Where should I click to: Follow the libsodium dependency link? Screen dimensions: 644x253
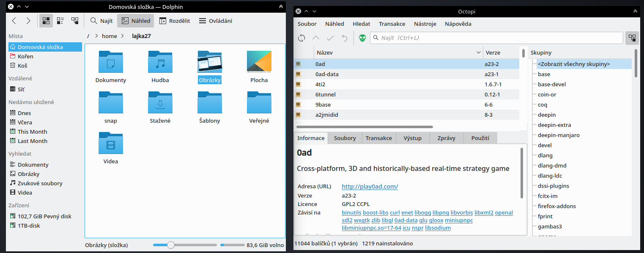(438, 228)
